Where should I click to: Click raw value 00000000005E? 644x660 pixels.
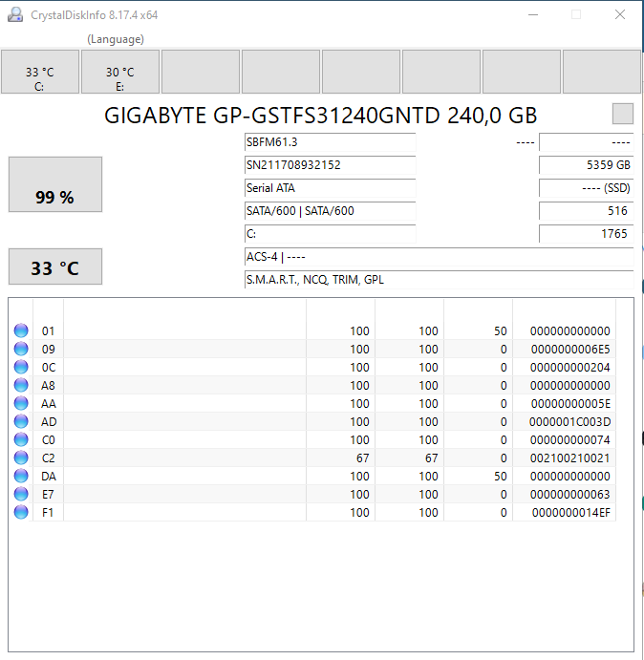coord(570,404)
